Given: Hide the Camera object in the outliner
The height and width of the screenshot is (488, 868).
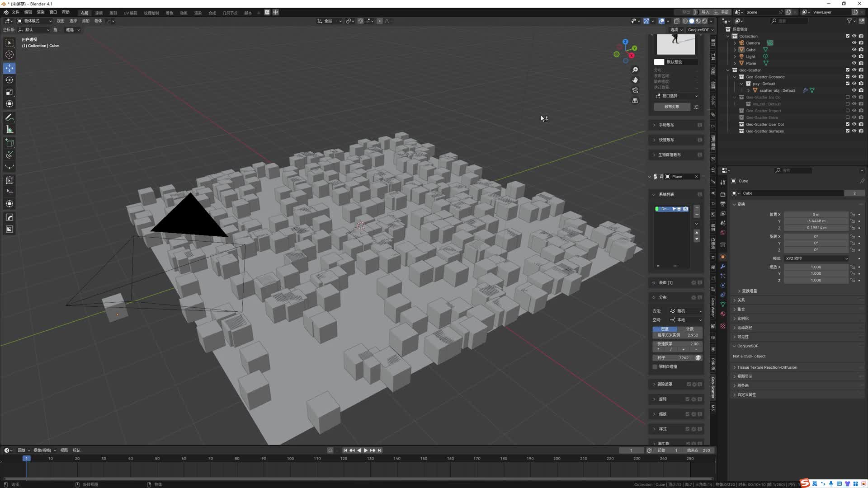Looking at the screenshot, I should coord(854,43).
